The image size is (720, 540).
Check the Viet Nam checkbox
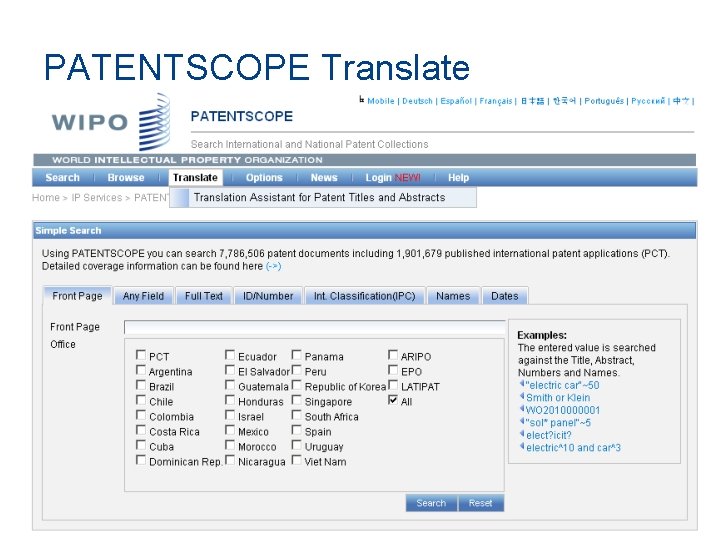click(x=297, y=460)
